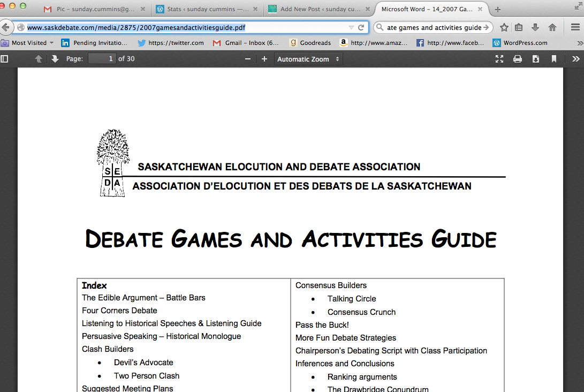Go to previous PDF page

coord(39,59)
